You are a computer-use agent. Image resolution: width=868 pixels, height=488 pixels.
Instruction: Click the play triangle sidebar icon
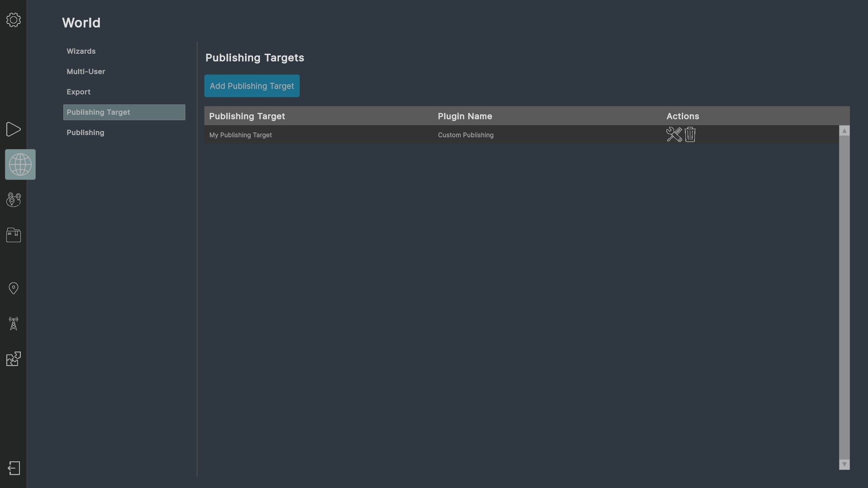(x=14, y=129)
